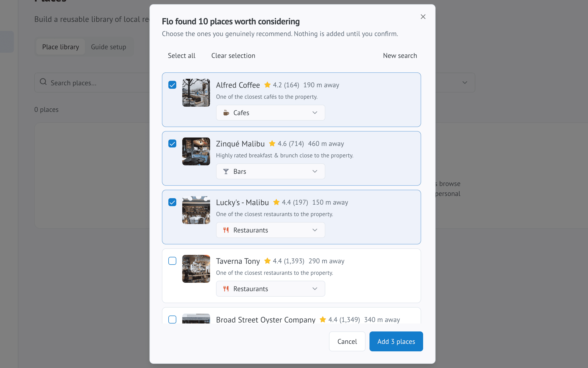Check the Taverna Tony checkbox
The width and height of the screenshot is (588, 368).
[172, 261]
